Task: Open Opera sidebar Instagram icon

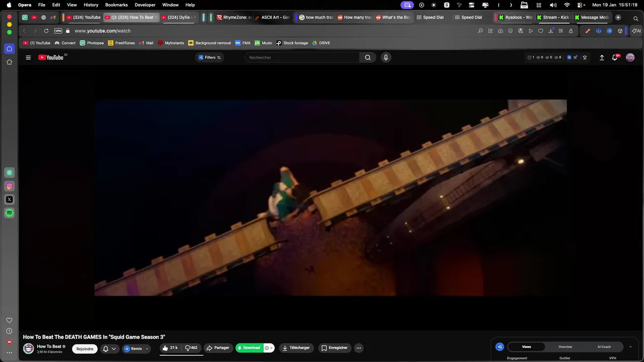Action: [9, 186]
